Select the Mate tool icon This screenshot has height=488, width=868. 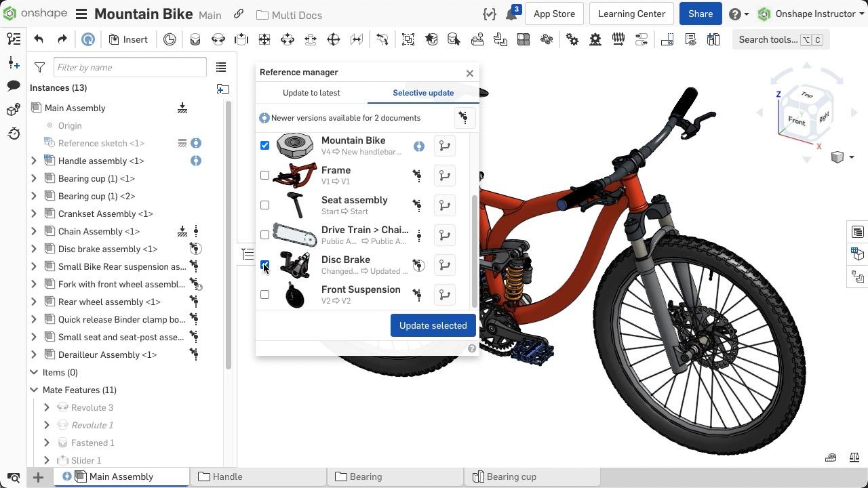(x=195, y=39)
